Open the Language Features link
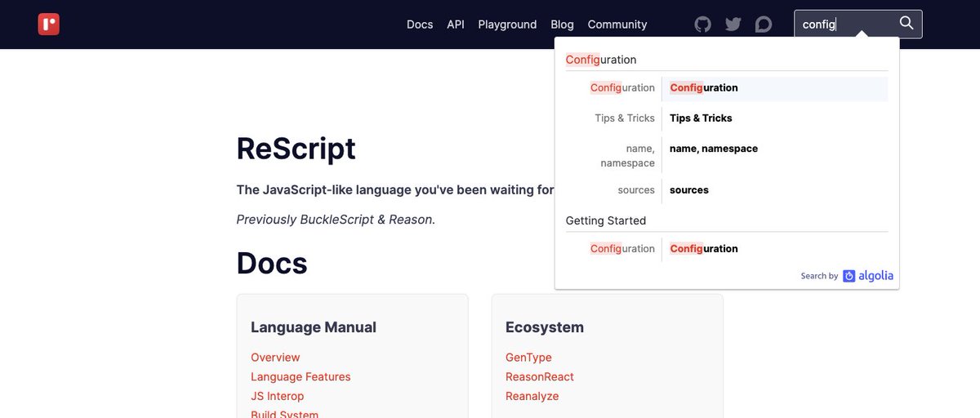Viewport: 980px width, 418px height. [301, 377]
